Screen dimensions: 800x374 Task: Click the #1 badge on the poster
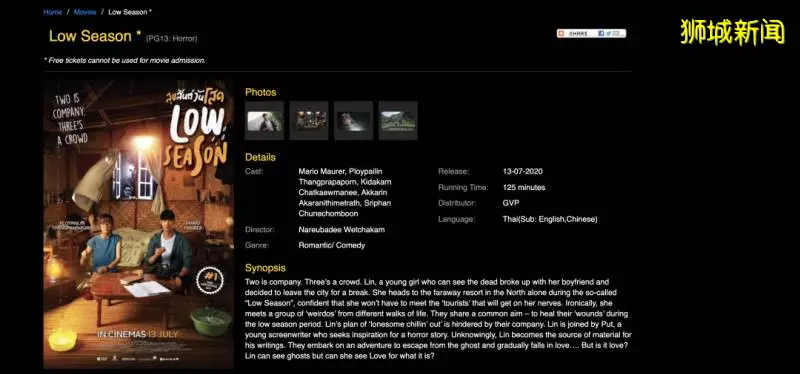[x=210, y=279]
